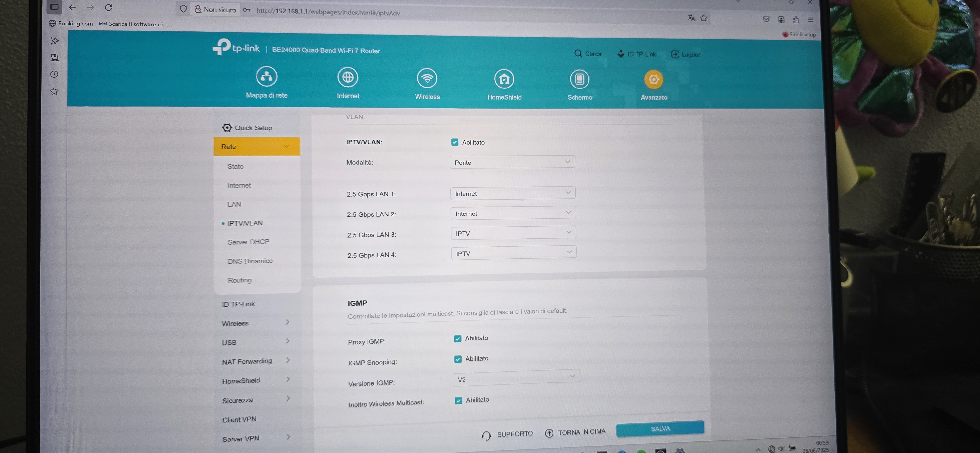Open the Modalità dropdown set to Ponte
Image resolution: width=980 pixels, height=453 pixels.
512,162
